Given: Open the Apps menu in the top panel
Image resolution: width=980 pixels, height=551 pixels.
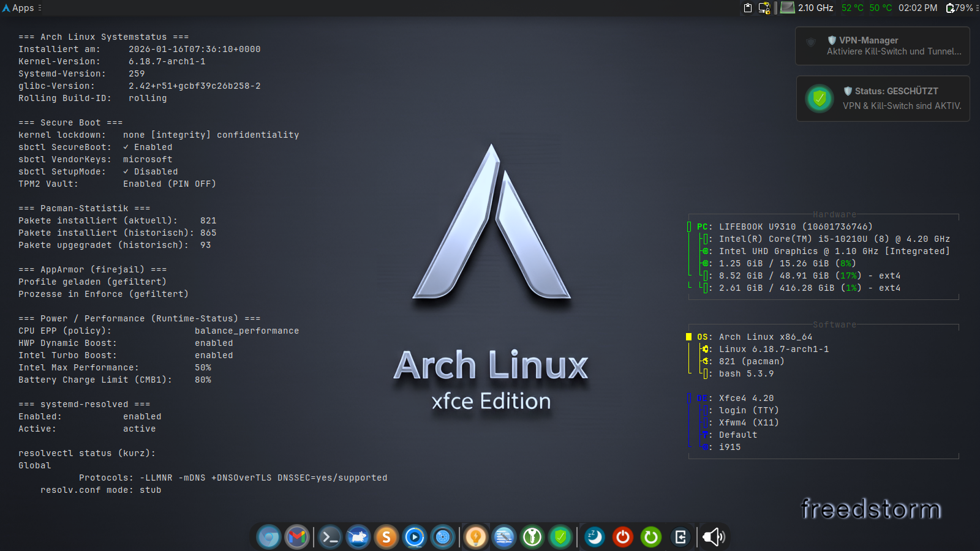Looking at the screenshot, I should pyautogui.click(x=22, y=8).
